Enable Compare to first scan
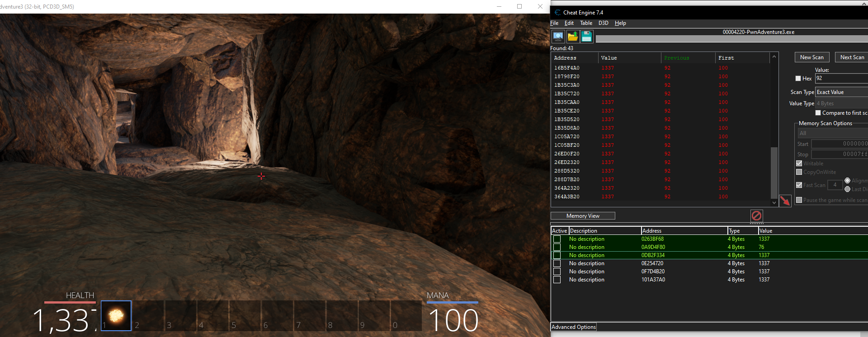The width and height of the screenshot is (868, 337). [x=818, y=113]
